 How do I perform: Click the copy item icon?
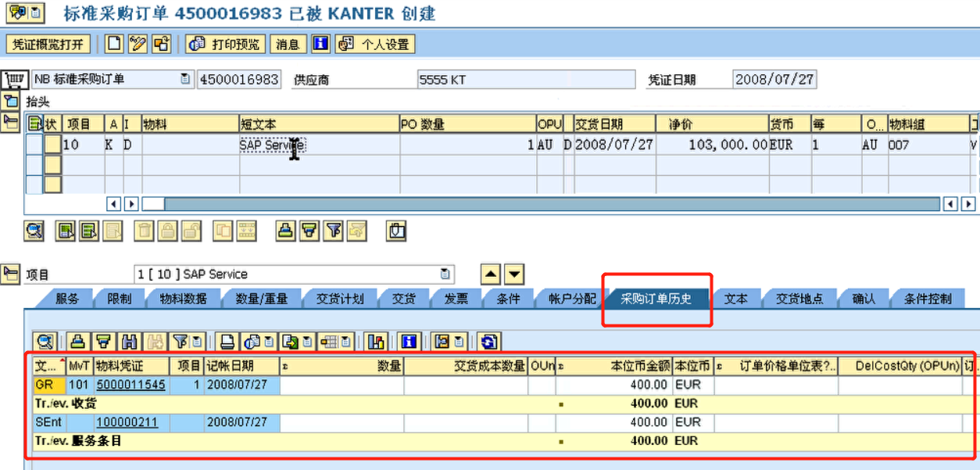point(223,230)
